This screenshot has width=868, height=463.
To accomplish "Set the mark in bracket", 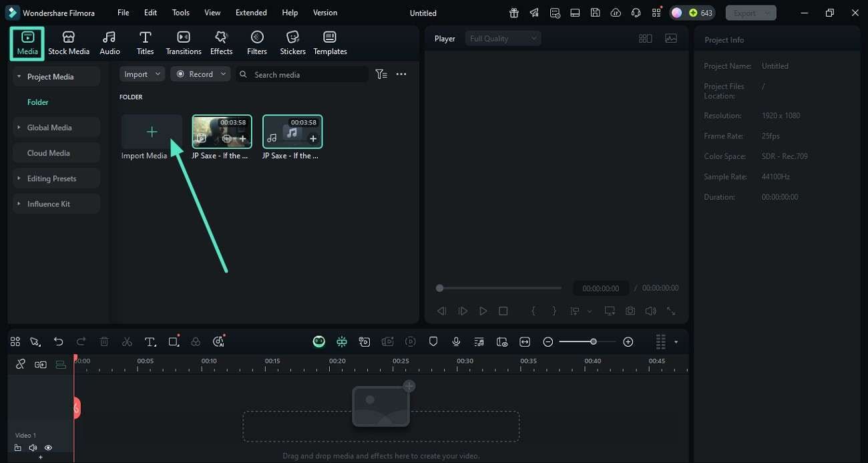I will [x=533, y=311].
